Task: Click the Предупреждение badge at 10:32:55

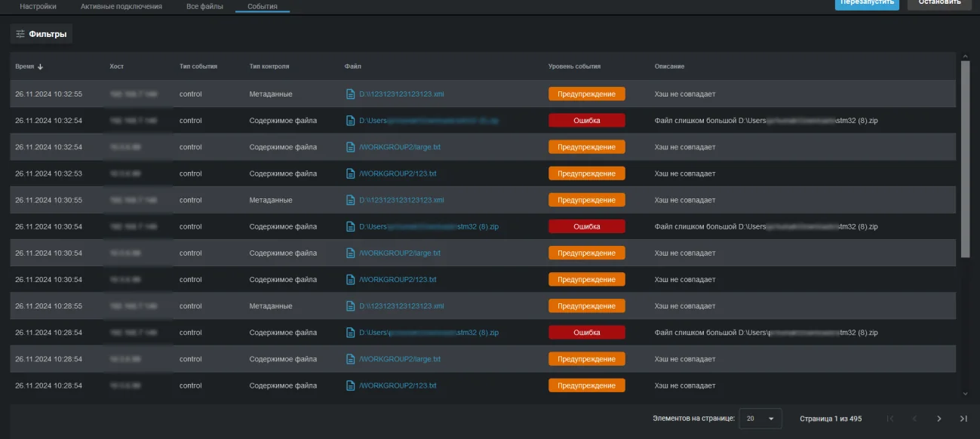Action: coord(587,94)
